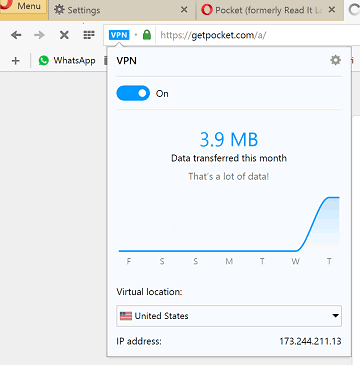Open VPN settings gear icon

pos(335,60)
